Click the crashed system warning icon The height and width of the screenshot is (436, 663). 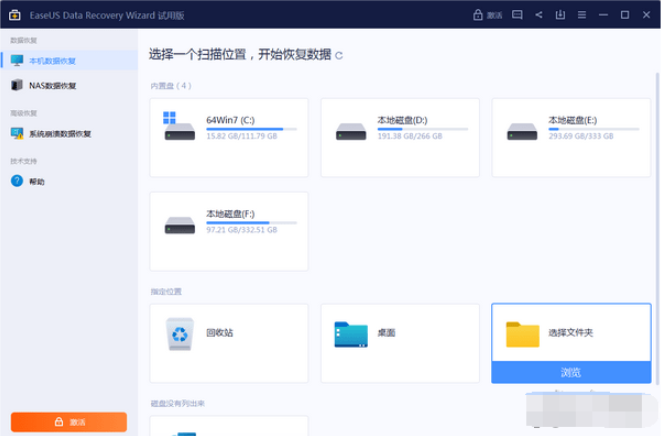point(17,133)
